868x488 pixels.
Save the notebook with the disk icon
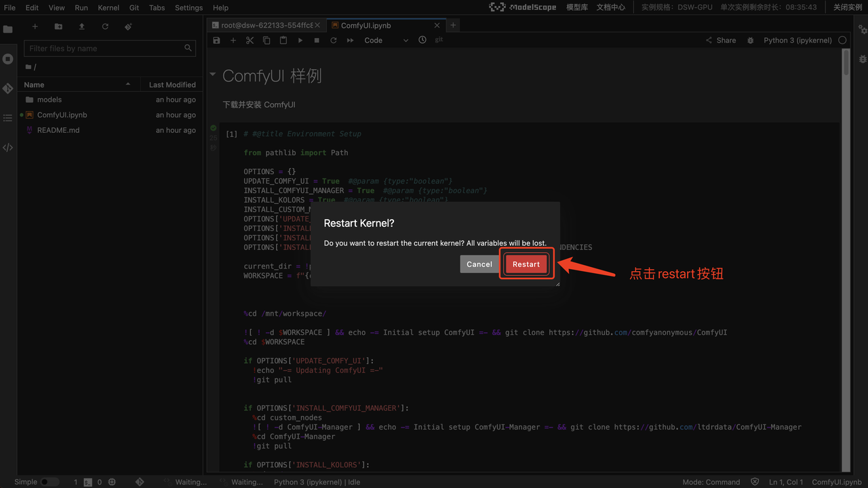click(x=216, y=40)
